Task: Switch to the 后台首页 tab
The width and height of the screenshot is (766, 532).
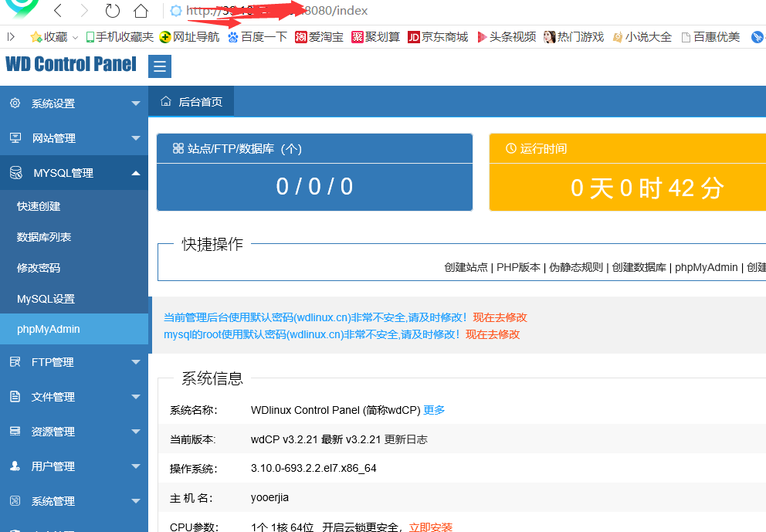Action: [191, 102]
